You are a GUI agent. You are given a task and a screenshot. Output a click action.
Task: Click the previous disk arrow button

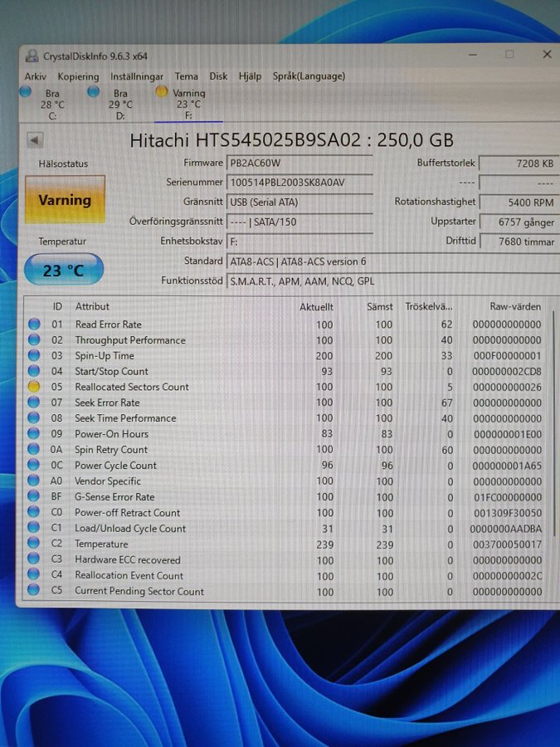(x=35, y=140)
